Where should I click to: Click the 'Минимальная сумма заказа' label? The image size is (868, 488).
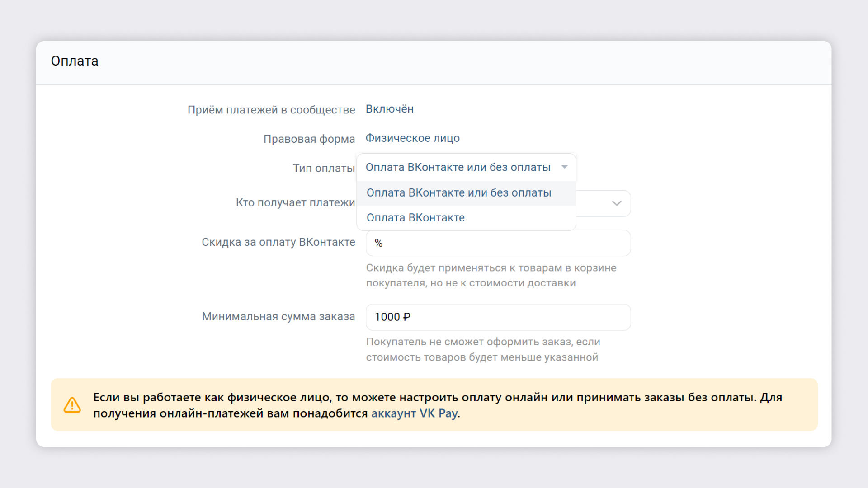278,317
